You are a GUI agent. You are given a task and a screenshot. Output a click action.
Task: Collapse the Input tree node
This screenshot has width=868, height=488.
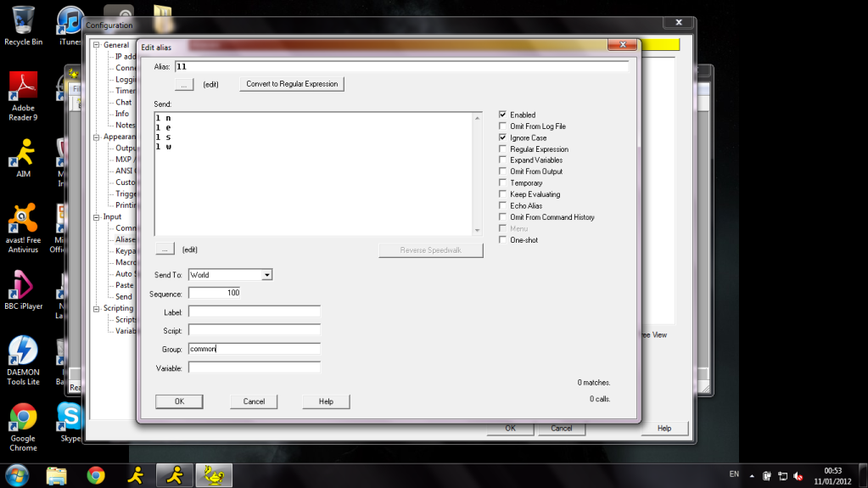click(97, 217)
